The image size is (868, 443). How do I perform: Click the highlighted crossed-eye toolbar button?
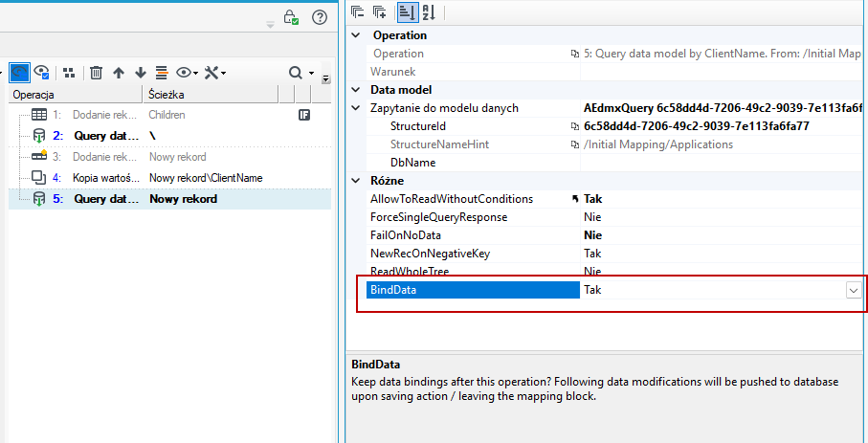(20, 73)
